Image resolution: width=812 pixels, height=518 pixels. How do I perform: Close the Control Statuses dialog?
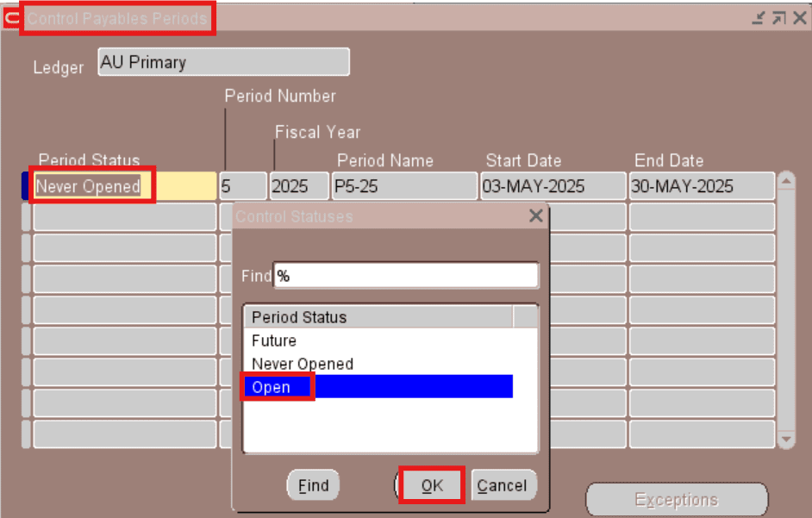536,215
